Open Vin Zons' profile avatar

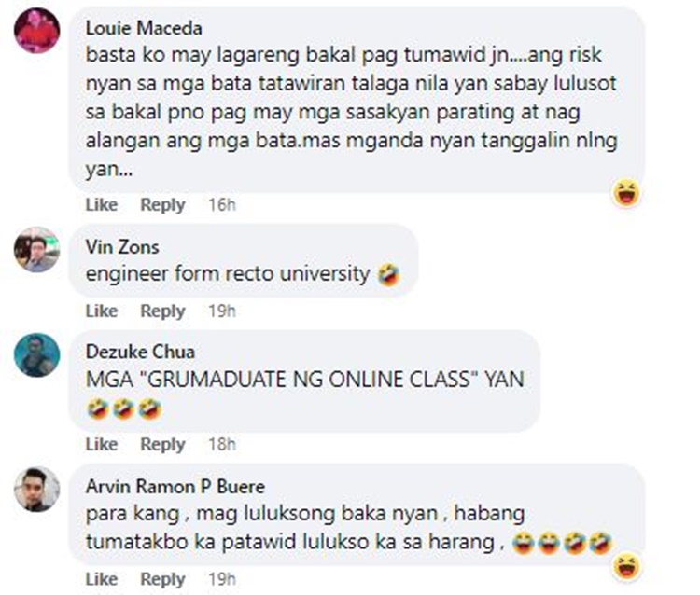point(37,249)
